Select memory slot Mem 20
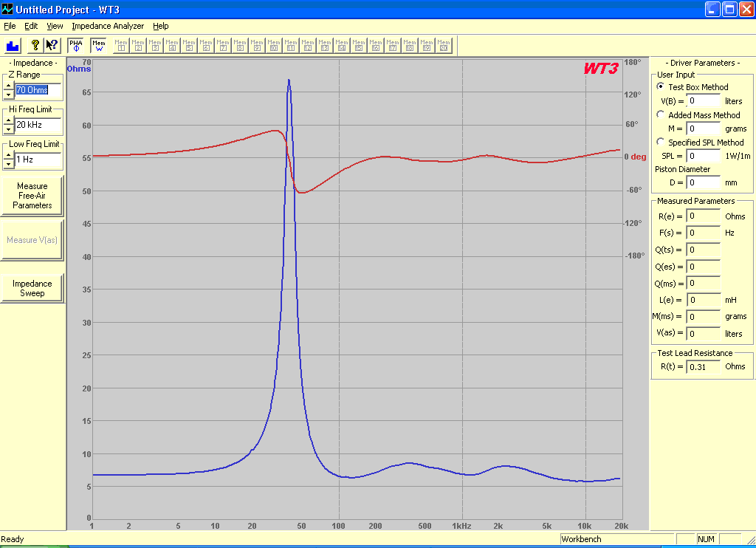 [443, 45]
